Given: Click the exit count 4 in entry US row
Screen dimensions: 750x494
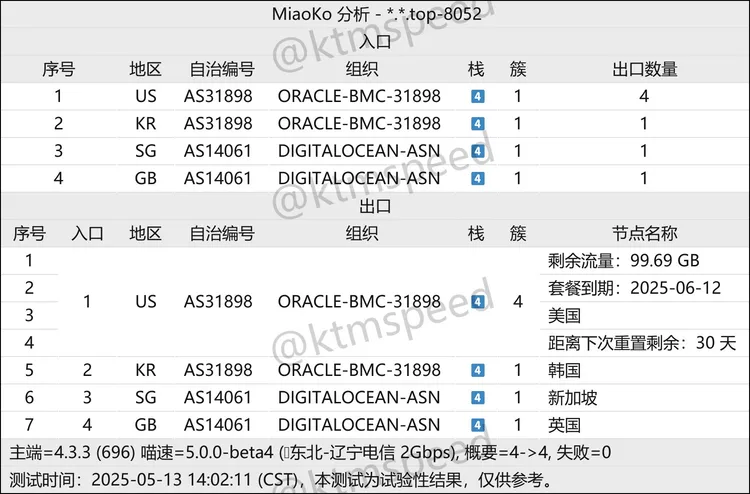Looking at the screenshot, I should [644, 97].
